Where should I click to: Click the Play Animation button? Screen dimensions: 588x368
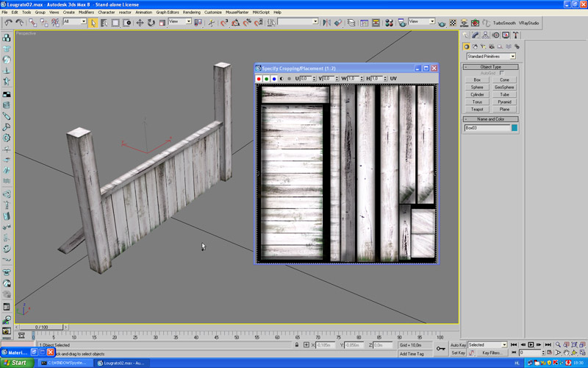coord(531,344)
